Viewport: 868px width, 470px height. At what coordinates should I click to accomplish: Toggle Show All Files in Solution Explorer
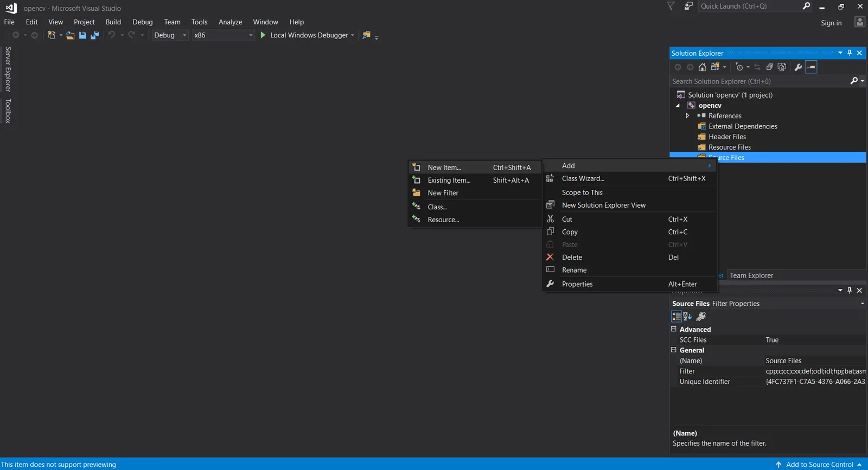[x=782, y=67]
